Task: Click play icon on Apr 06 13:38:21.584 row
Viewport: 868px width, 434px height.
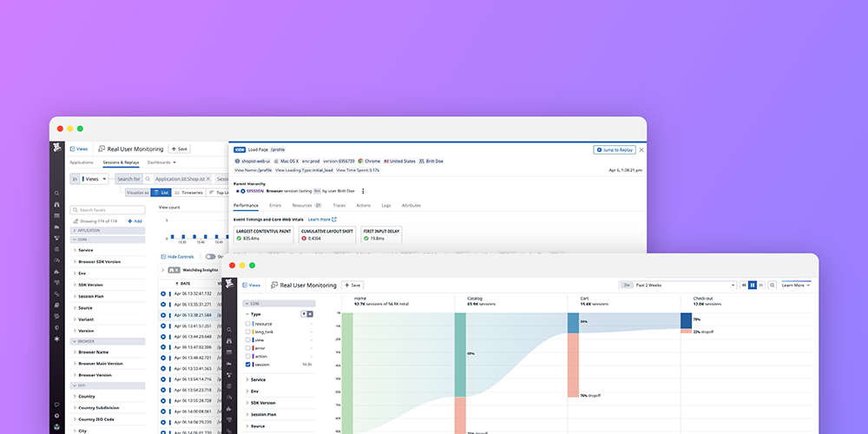Action: (163, 315)
